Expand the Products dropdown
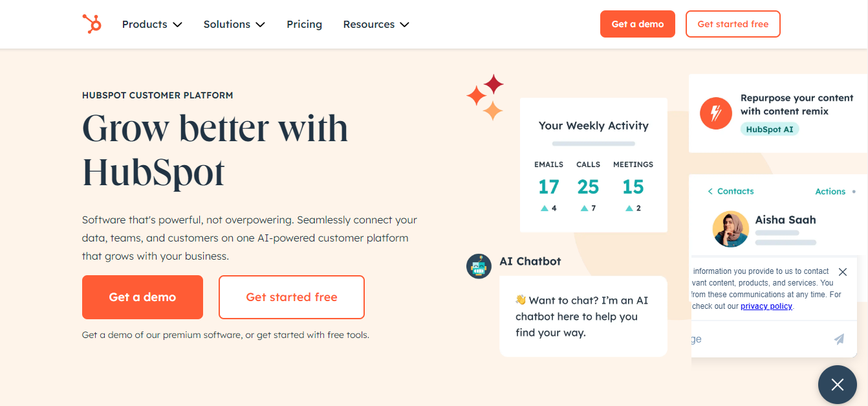Image resolution: width=868 pixels, height=406 pixels. (x=152, y=24)
